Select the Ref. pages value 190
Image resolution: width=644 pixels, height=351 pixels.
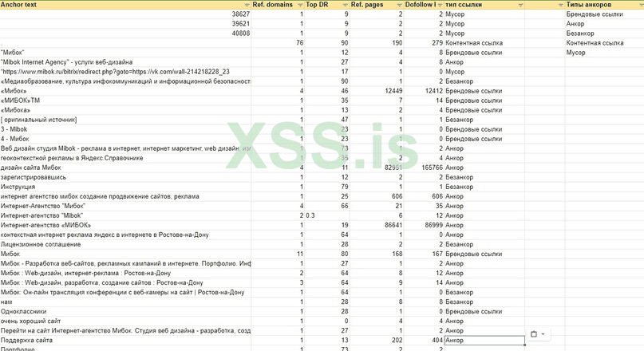pos(377,43)
